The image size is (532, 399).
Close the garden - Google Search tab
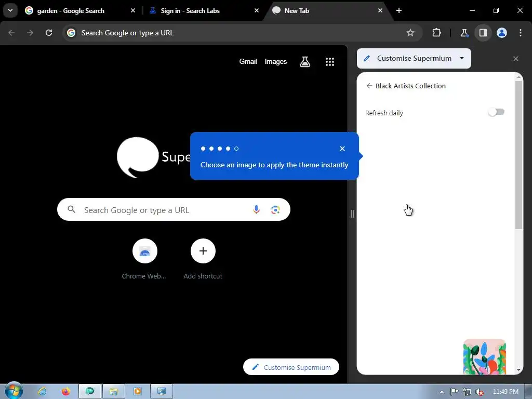click(x=133, y=10)
